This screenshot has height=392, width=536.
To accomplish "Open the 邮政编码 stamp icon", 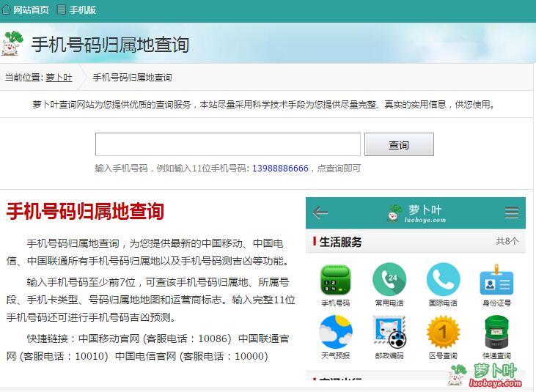I will coord(389,333).
